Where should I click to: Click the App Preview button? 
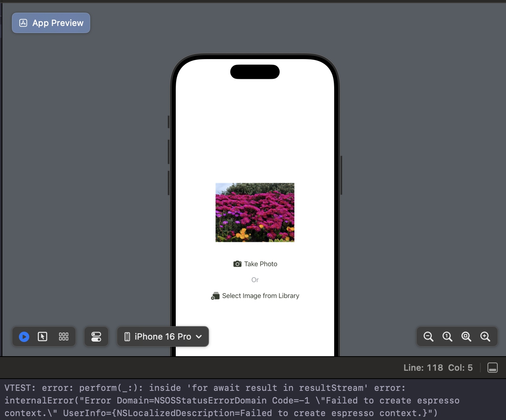point(51,23)
